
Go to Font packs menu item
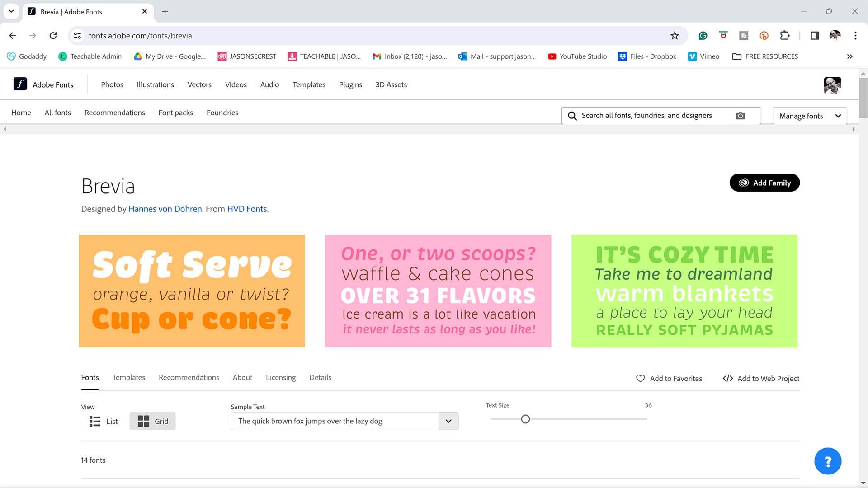(175, 113)
